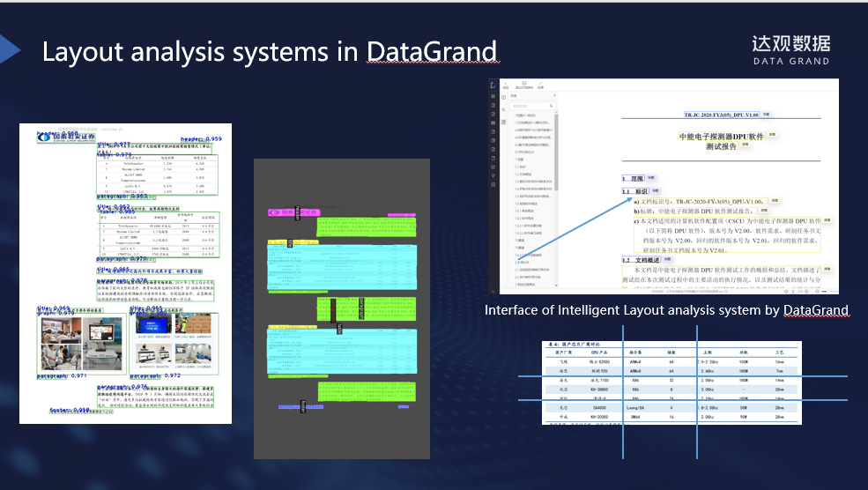Select the document title 中能电子探测器DPU软件

(721, 137)
